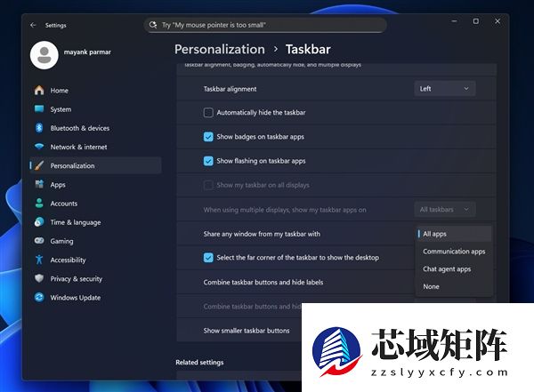Click the Accounts person icon
This screenshot has height=392, width=534.
39,204
